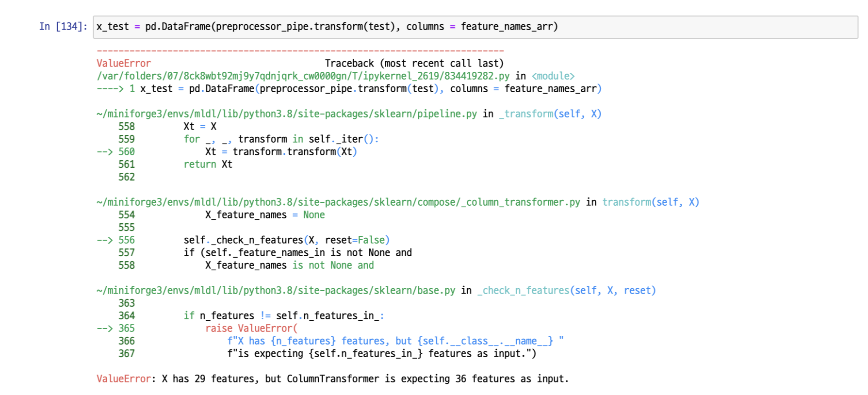Click line 554 'X_feature_names = None'

(x=265, y=215)
